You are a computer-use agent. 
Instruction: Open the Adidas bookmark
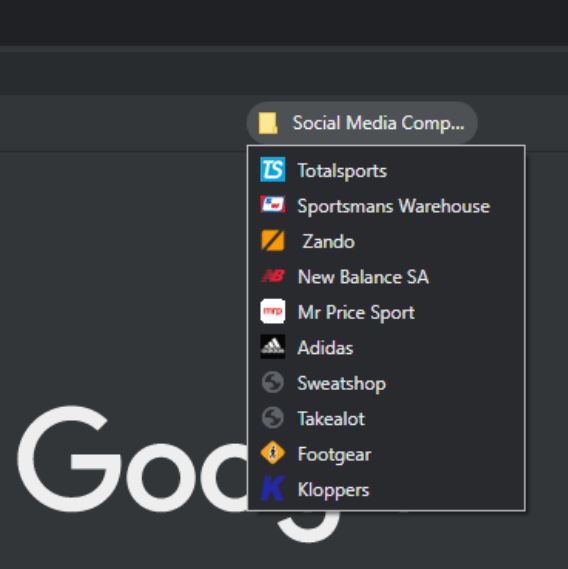pos(386,347)
